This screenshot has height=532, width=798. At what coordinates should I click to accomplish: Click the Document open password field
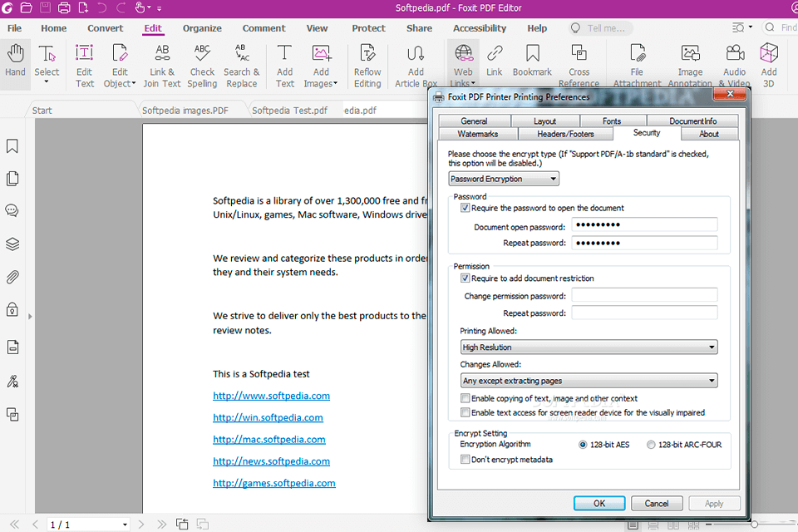click(x=644, y=224)
